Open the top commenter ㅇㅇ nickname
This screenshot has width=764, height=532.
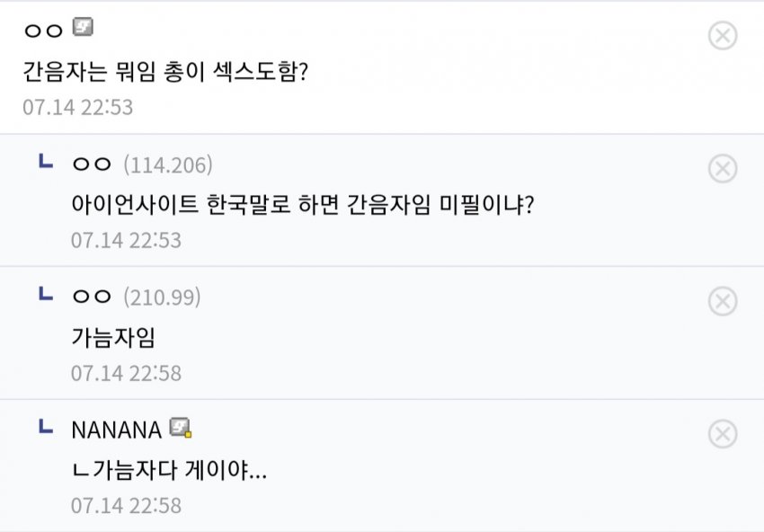(42, 30)
